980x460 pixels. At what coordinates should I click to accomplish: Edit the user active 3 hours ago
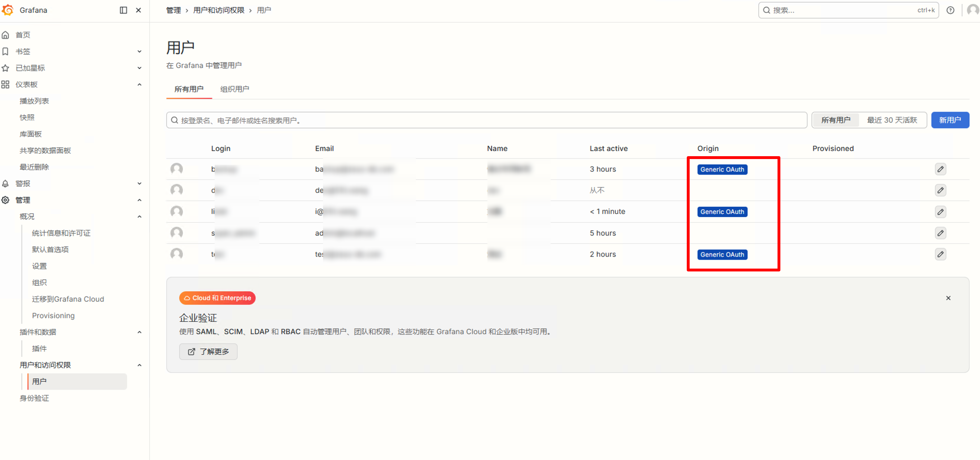coord(940,169)
